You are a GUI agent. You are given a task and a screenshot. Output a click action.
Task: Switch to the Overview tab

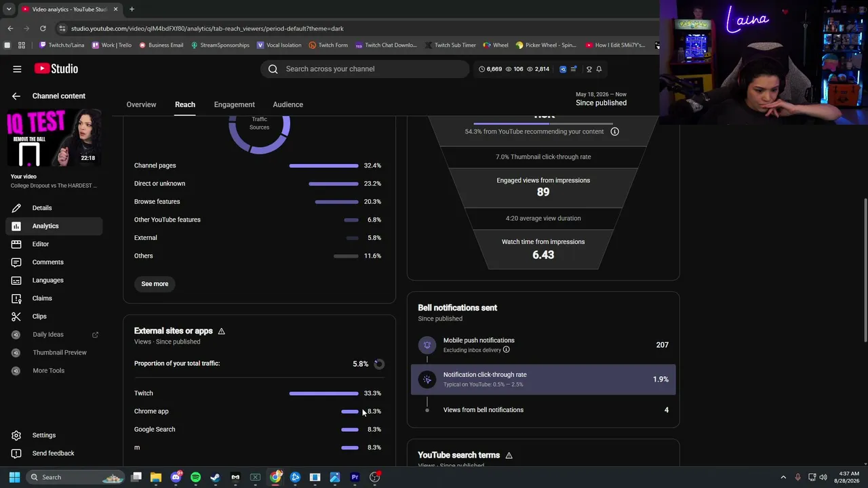(141, 104)
